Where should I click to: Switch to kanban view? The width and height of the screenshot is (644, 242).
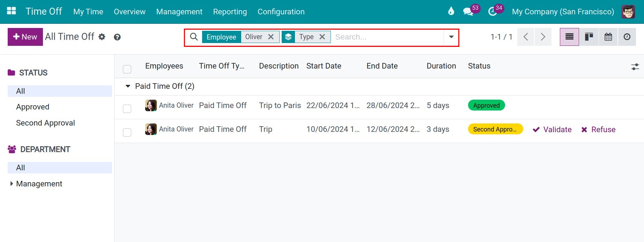[x=589, y=37]
